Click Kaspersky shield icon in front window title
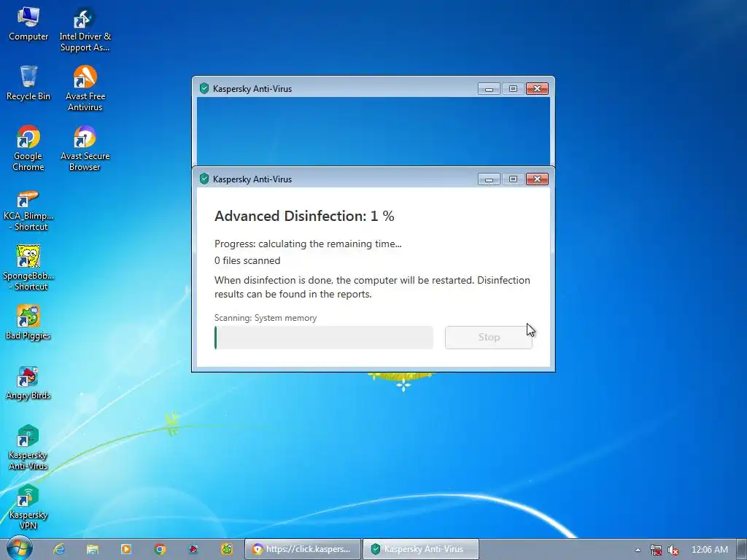This screenshot has height=560, width=747. (x=204, y=179)
